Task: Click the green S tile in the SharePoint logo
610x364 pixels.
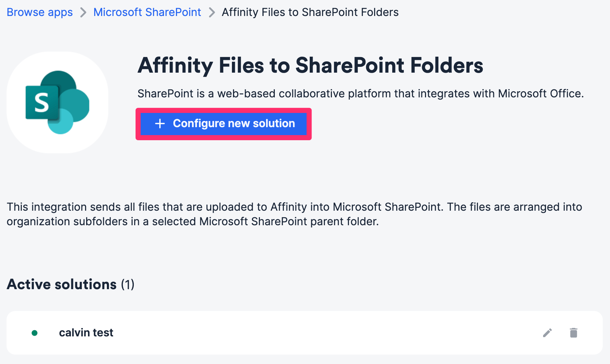Action: click(x=41, y=104)
